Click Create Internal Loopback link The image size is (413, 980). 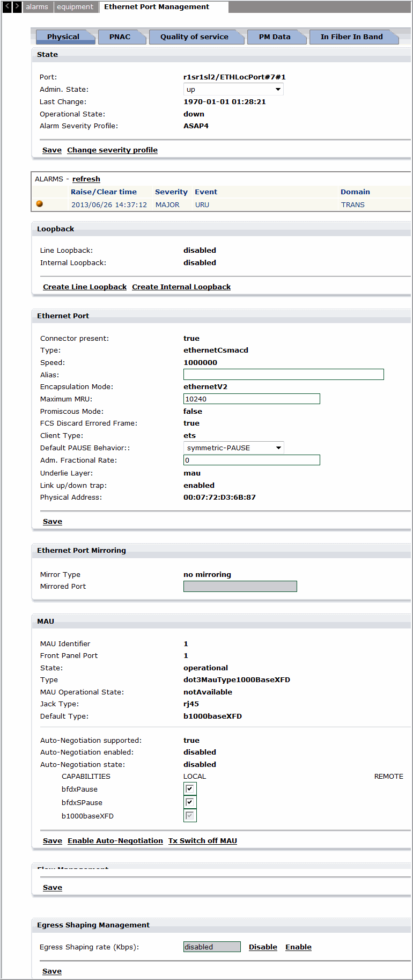pos(181,287)
